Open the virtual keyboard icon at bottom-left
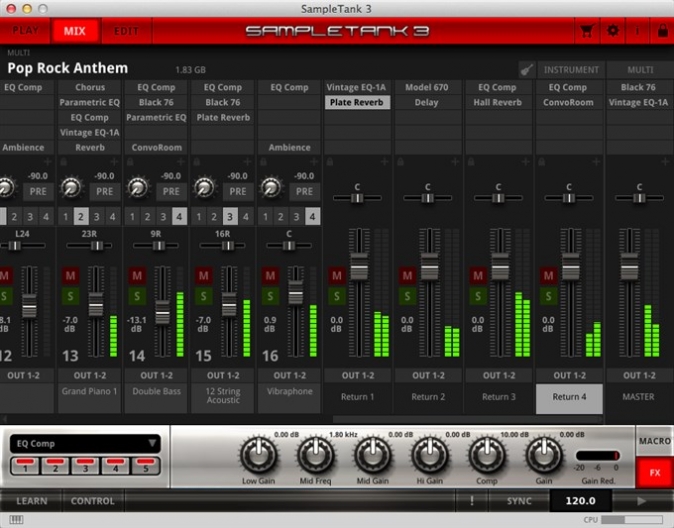Viewport: 674px width, 528px height. (16, 520)
